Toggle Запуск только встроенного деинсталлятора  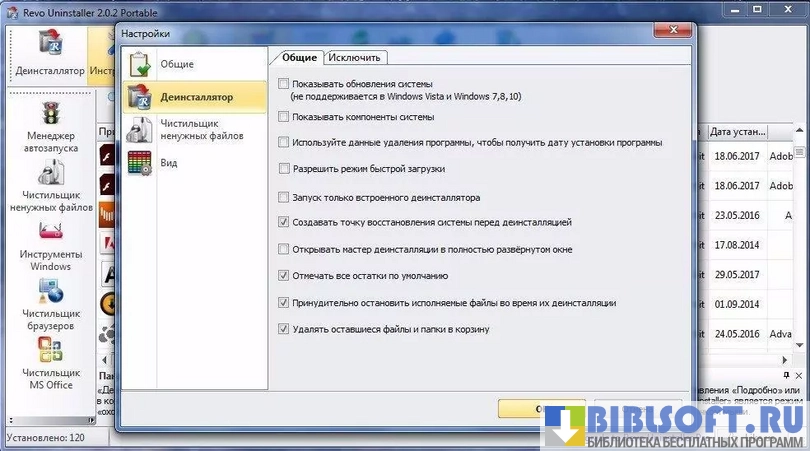285,197
